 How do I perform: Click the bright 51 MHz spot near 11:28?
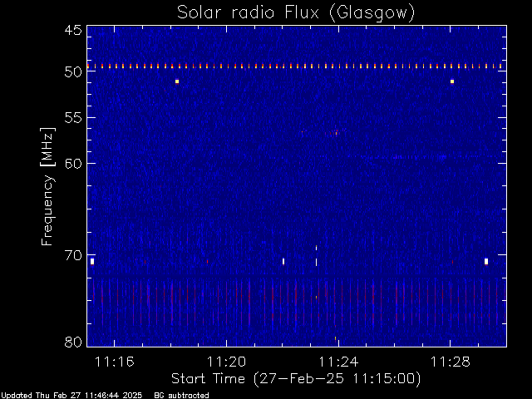[x=452, y=81]
